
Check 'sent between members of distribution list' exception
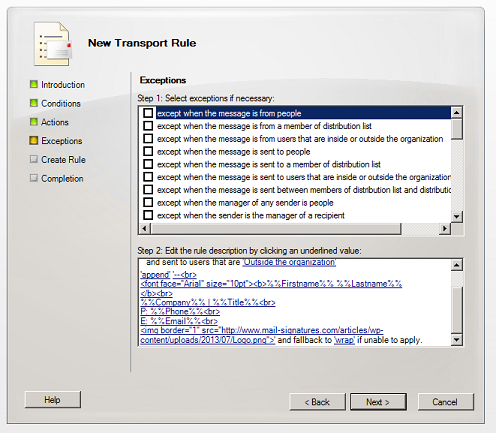[148, 190]
